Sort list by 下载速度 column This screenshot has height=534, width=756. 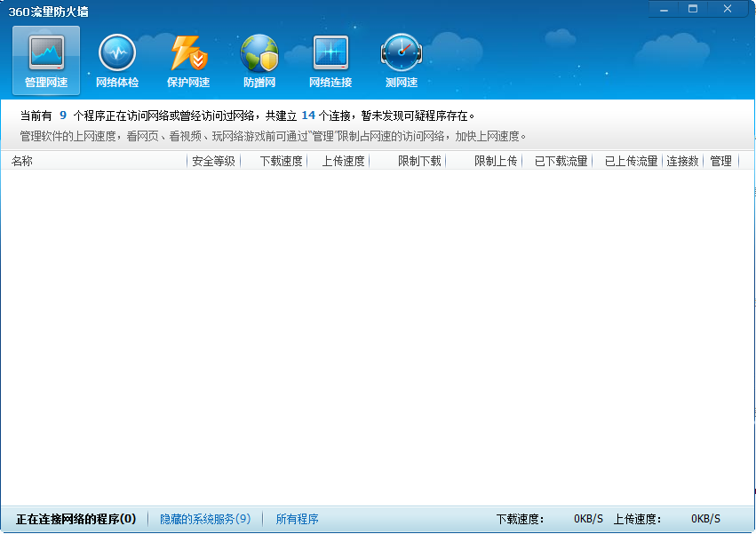281,161
